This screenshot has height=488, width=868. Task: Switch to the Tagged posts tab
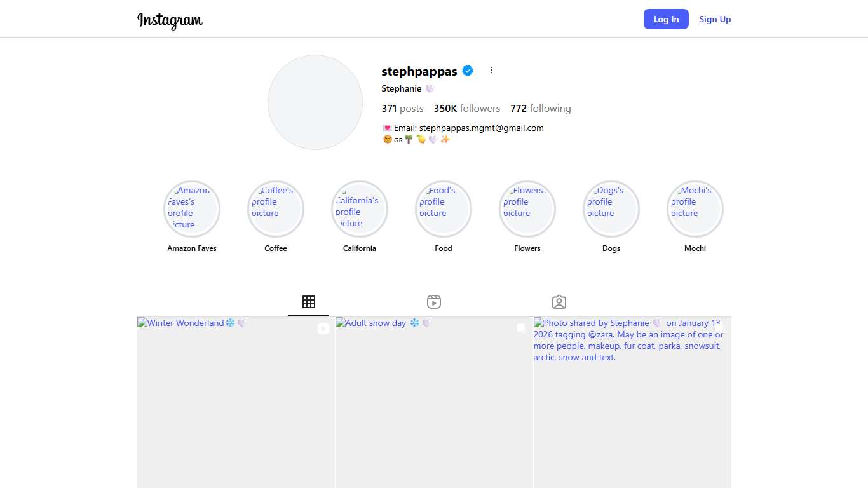click(559, 302)
